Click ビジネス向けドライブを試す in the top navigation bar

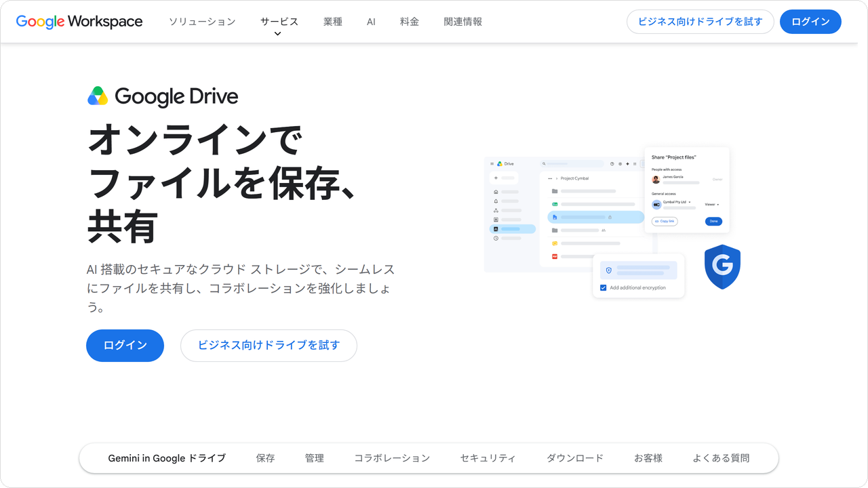[x=701, y=22]
